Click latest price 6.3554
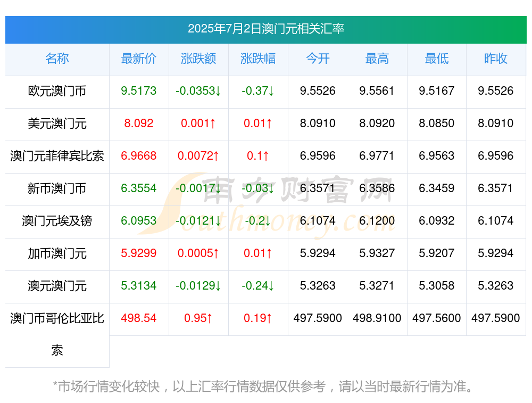 pos(139,188)
